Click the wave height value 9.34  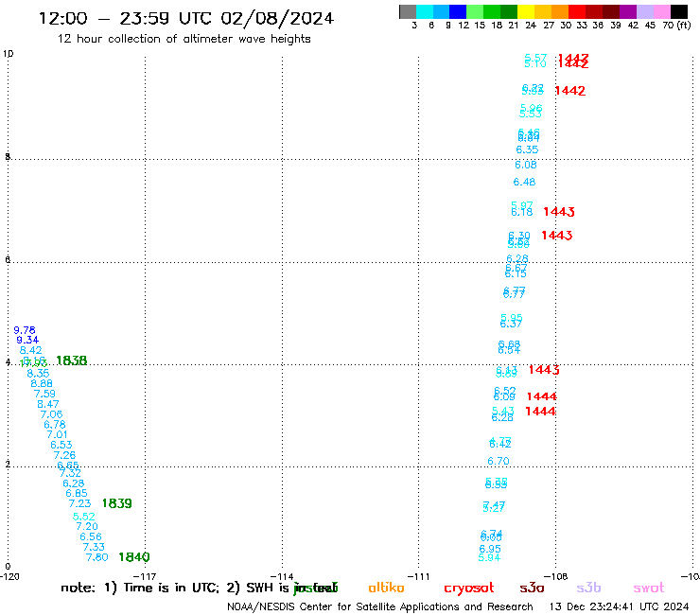click(x=27, y=341)
